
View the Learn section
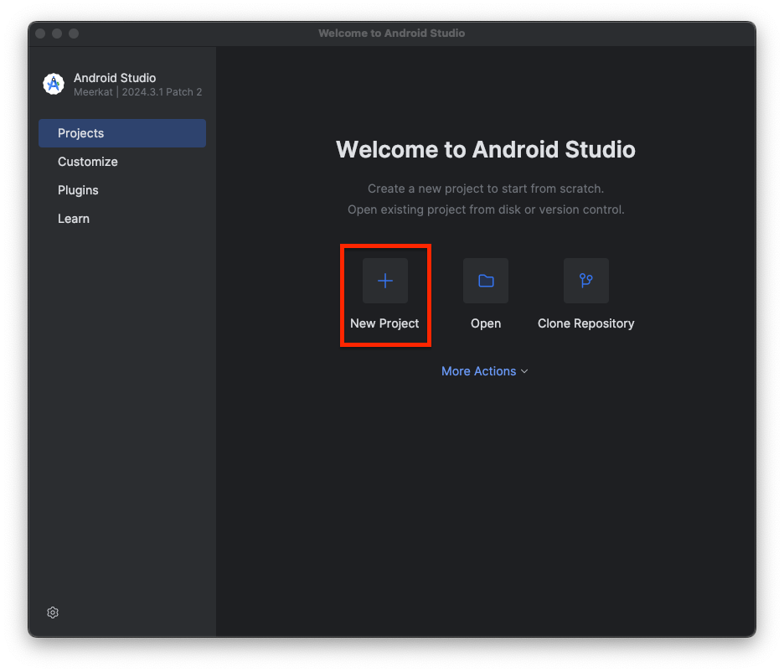tap(74, 219)
